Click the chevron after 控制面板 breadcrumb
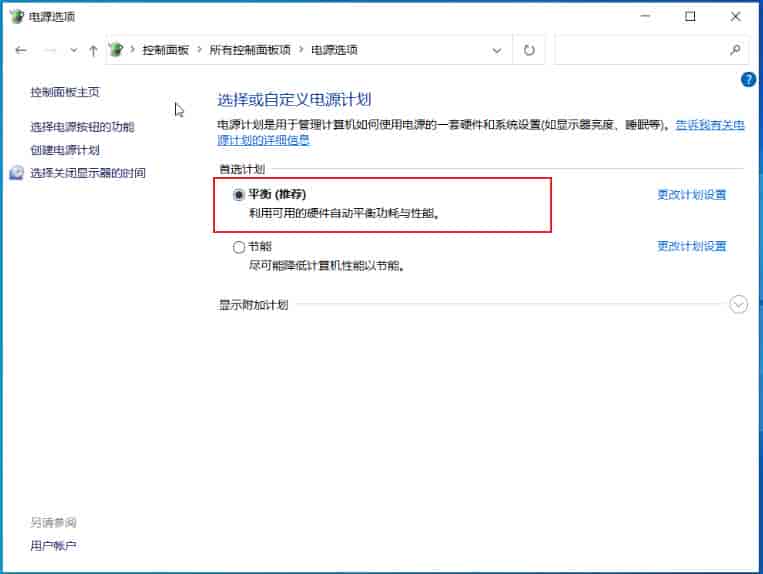 tap(199, 50)
